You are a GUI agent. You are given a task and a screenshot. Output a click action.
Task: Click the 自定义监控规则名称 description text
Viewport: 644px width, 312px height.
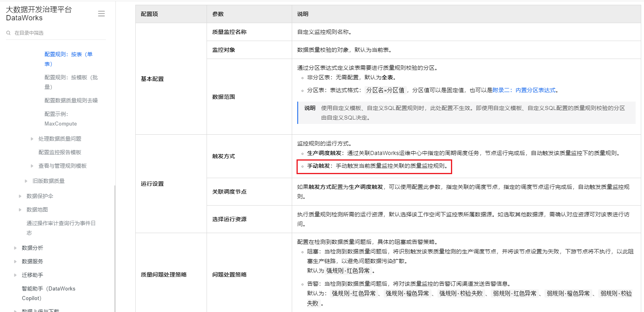click(x=324, y=32)
